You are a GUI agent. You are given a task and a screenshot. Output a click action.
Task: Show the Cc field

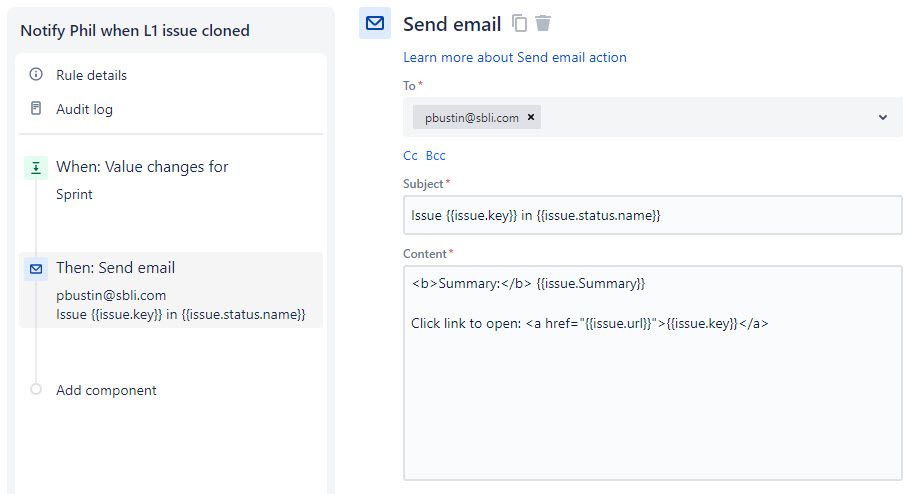[410, 155]
